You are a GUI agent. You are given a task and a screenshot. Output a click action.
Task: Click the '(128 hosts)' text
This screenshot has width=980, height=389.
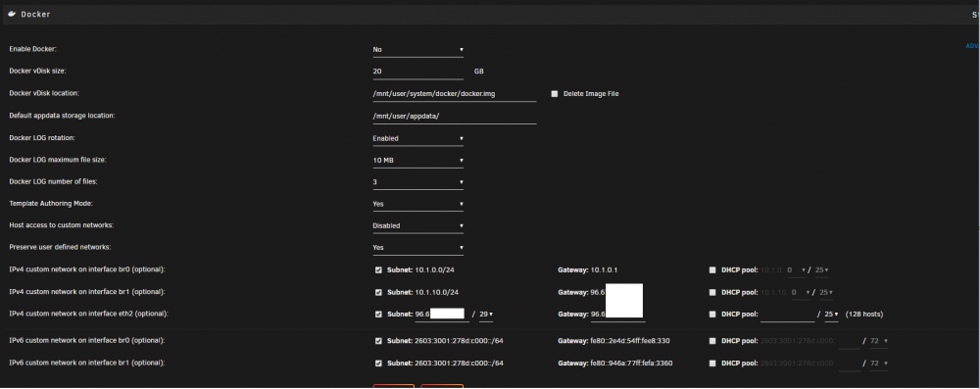[x=864, y=314]
